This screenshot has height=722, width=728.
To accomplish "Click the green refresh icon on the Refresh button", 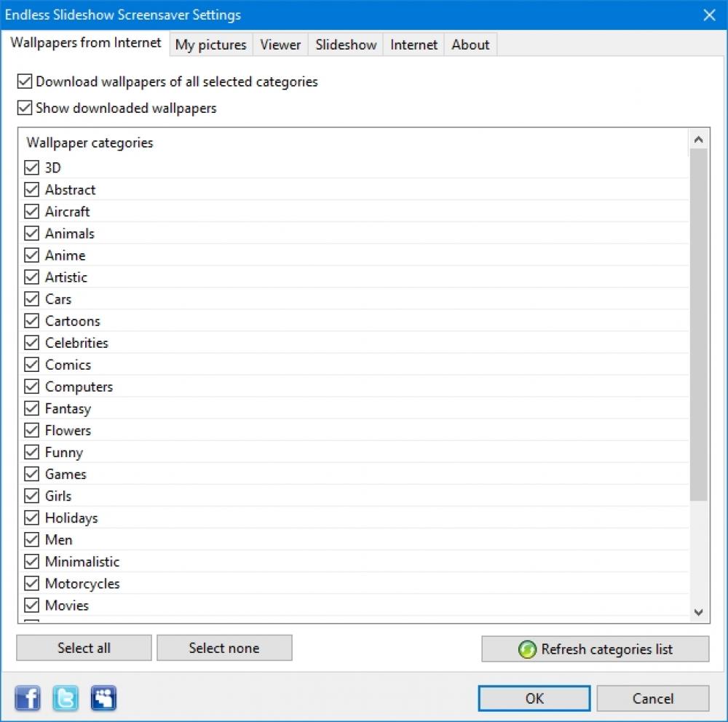I will (x=526, y=648).
